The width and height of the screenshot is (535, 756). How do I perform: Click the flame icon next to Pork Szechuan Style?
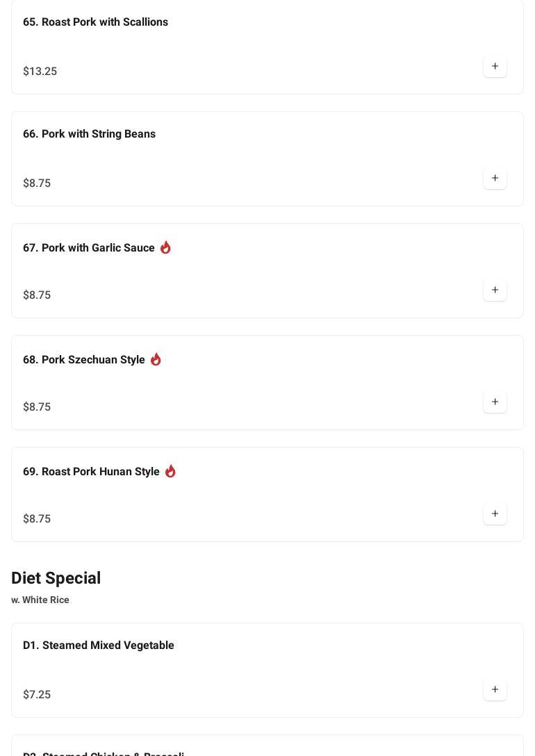(x=156, y=359)
